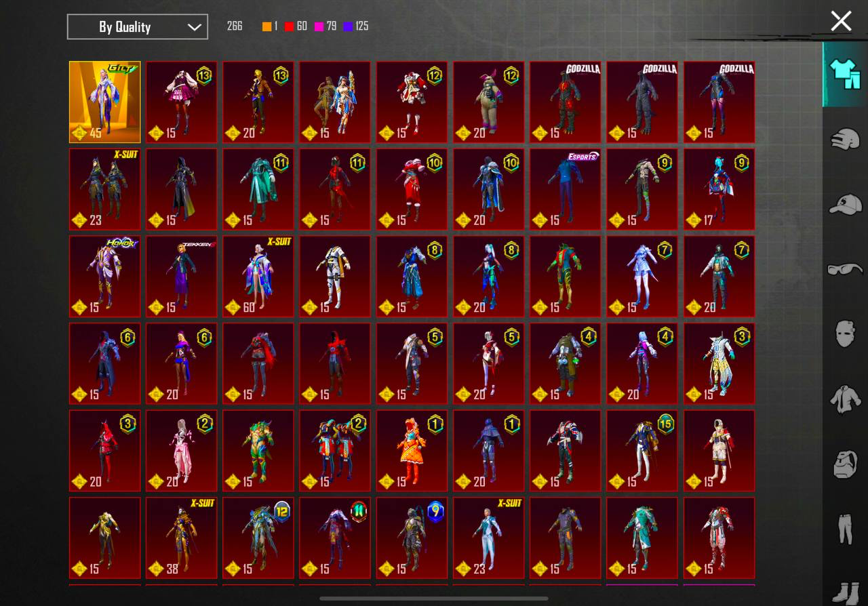This screenshot has height=606, width=868.
Task: Expand the By Quality sort dropdown
Action: coord(138,27)
